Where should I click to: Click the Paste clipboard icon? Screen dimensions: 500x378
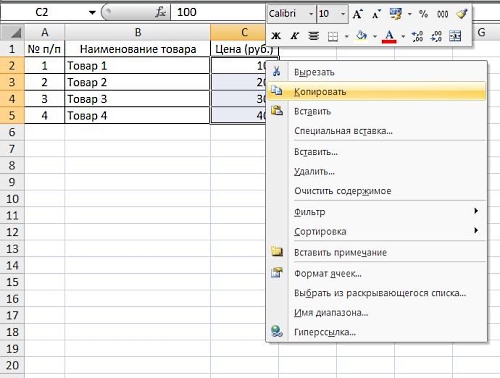pyautogui.click(x=277, y=110)
